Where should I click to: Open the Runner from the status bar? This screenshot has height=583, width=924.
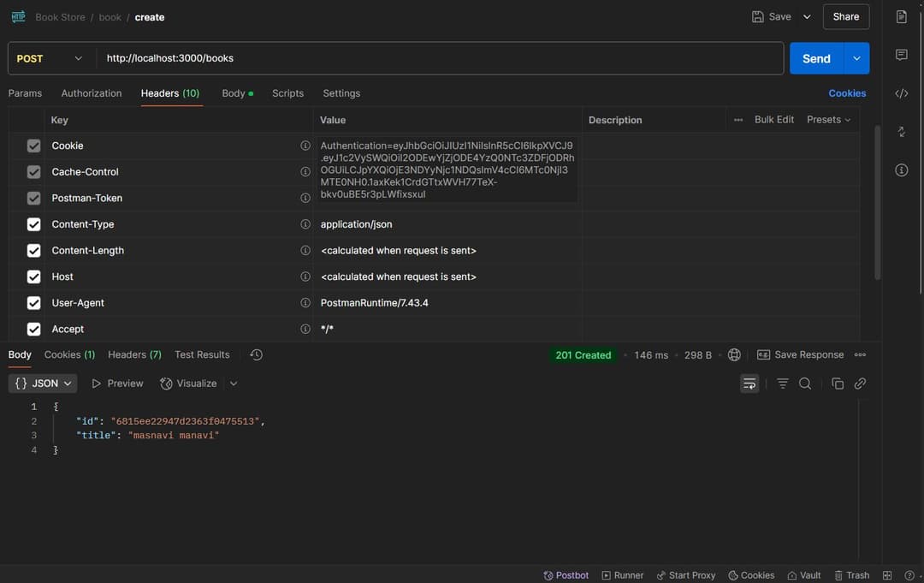pyautogui.click(x=622, y=574)
